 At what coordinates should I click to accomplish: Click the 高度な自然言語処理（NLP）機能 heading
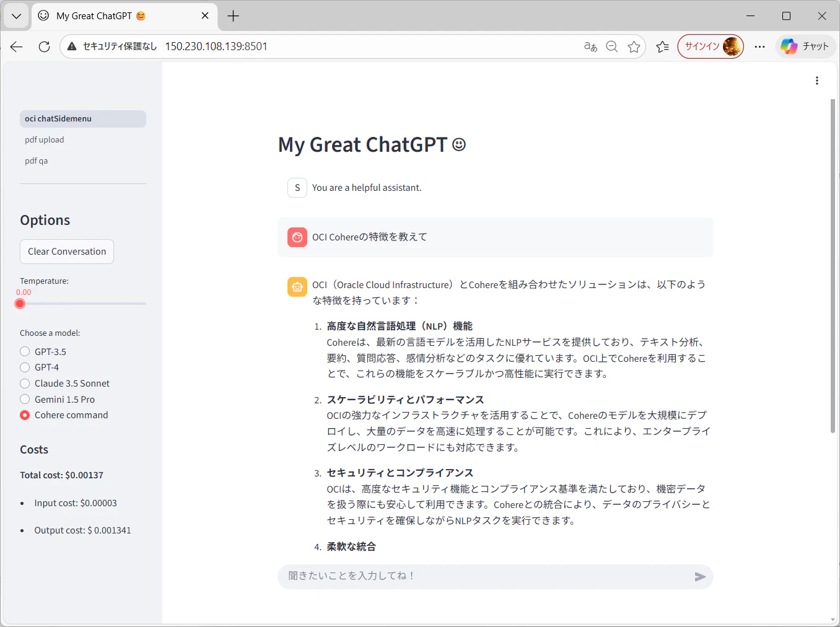click(400, 326)
